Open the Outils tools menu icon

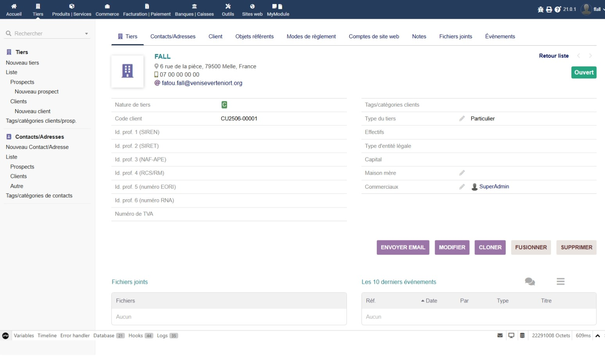pyautogui.click(x=228, y=6)
